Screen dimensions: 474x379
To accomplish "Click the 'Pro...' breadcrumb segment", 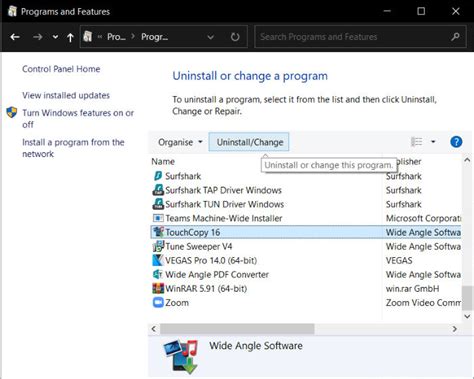I will (116, 37).
